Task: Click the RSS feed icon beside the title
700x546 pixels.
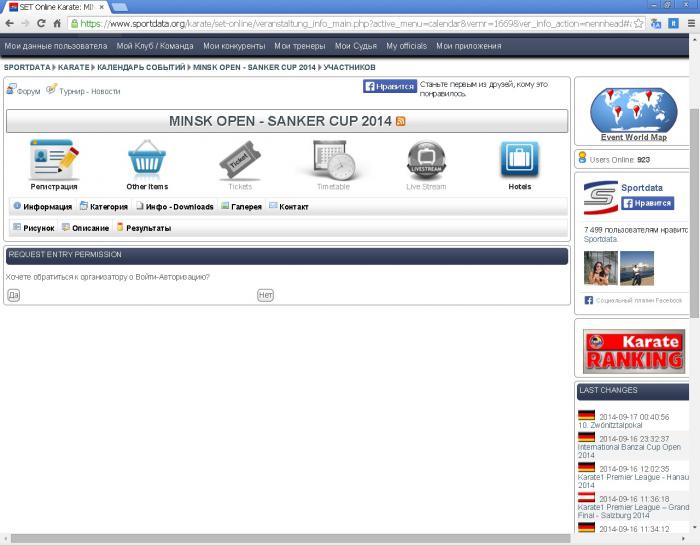Action: coord(400,121)
